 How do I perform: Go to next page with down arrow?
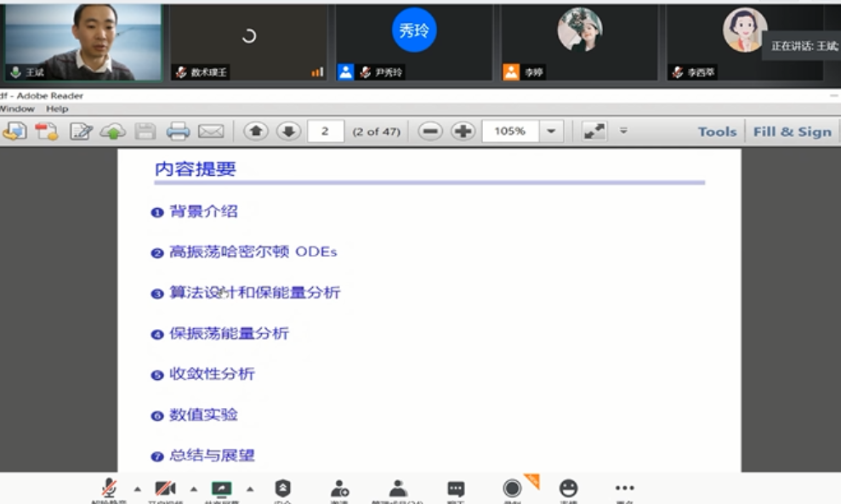288,131
